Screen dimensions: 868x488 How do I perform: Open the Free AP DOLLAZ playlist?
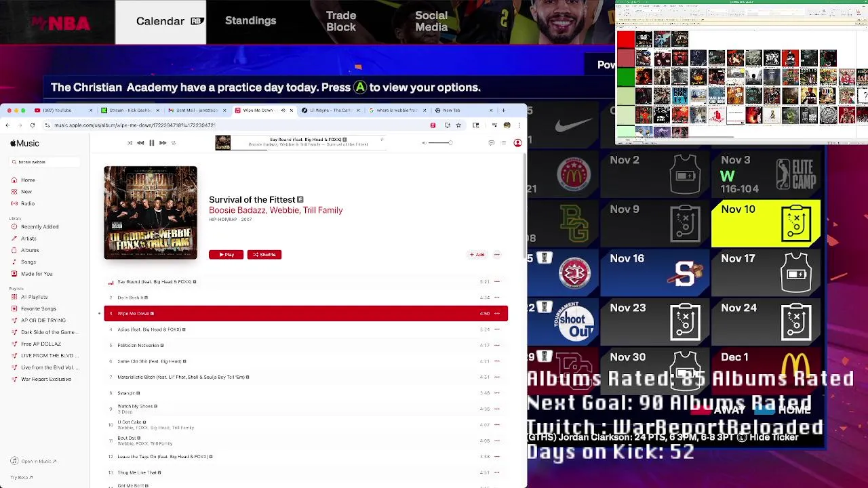tap(41, 344)
